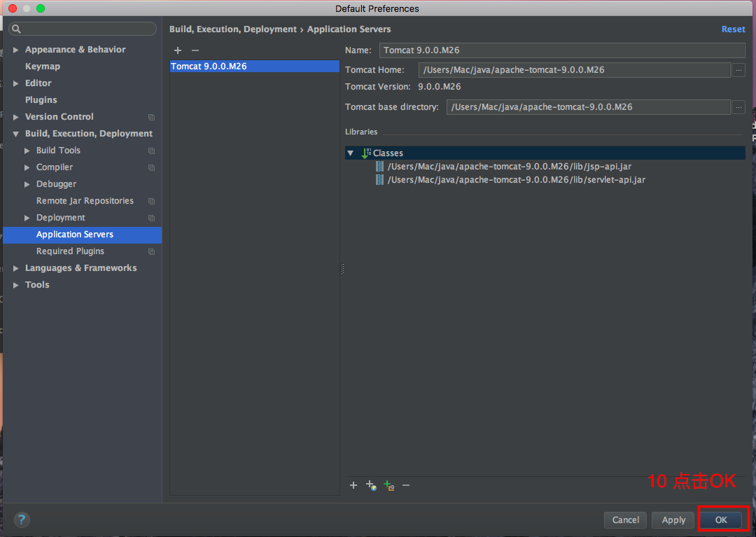Viewport: 756px width, 537px height.
Task: Click the Classes node icon
Action: click(x=366, y=153)
